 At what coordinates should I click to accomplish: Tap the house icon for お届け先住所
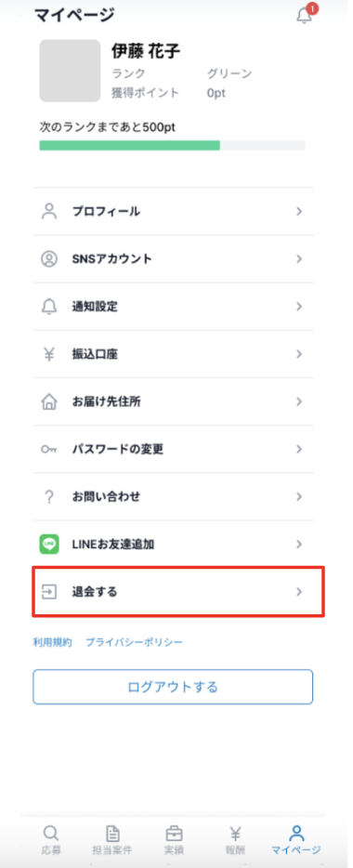(x=49, y=401)
